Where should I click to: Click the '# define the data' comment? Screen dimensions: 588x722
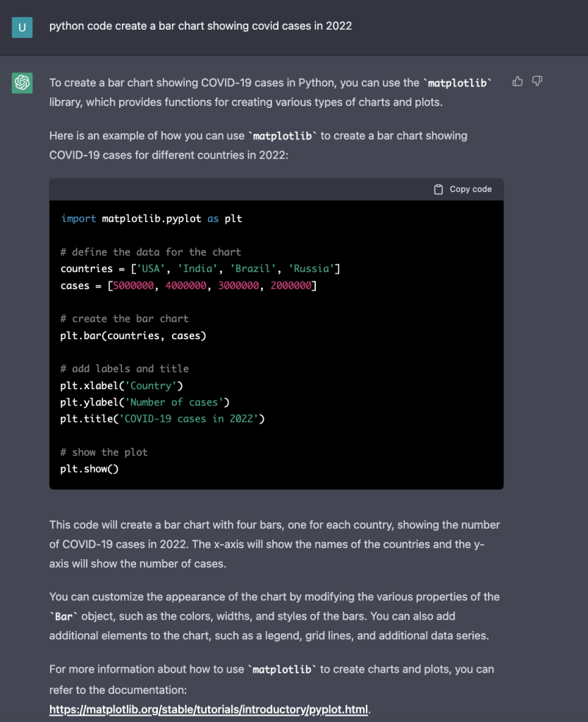150,252
